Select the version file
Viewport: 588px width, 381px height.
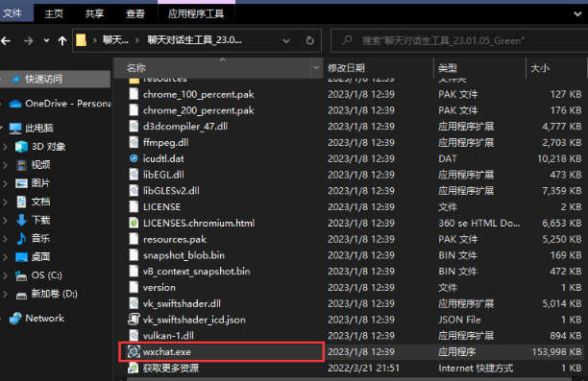[159, 287]
